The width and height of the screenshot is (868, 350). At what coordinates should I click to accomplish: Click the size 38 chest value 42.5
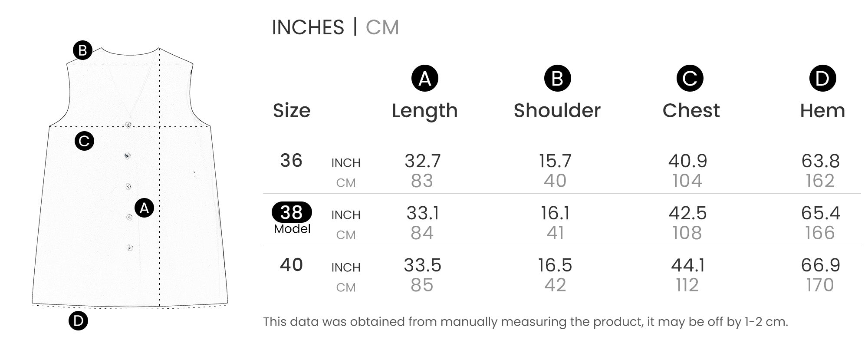click(687, 213)
